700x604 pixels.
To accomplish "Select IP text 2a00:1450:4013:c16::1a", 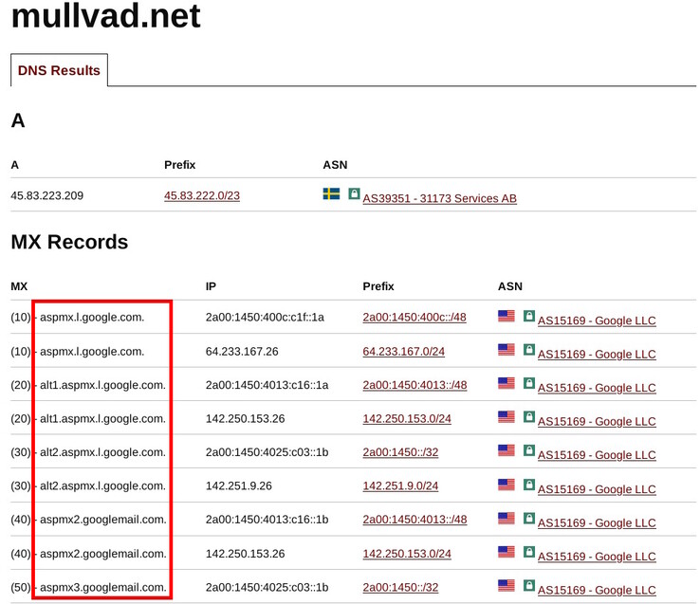I will [x=267, y=385].
